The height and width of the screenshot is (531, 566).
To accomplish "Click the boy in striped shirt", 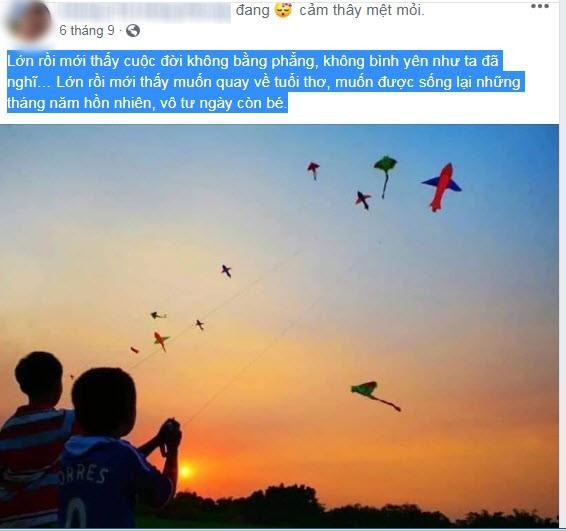I will (32, 437).
